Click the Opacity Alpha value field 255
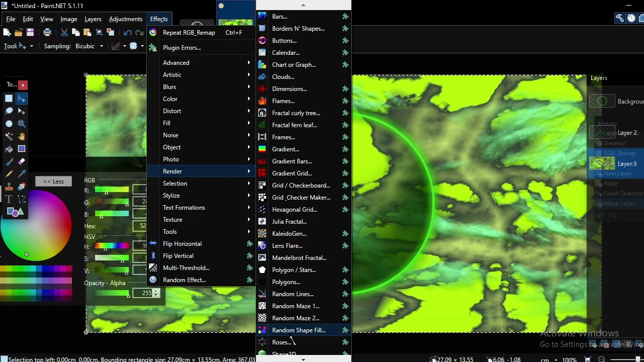This screenshot has width=644, height=362. click(143, 293)
